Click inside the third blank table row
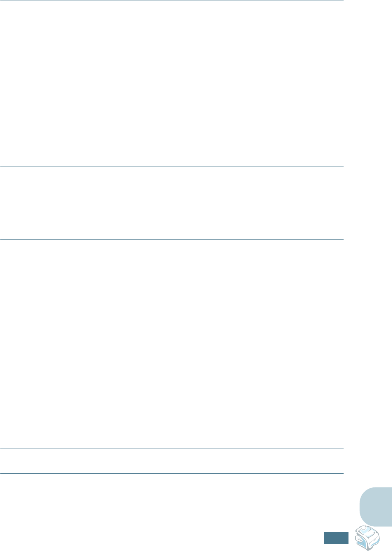 (x=171, y=203)
